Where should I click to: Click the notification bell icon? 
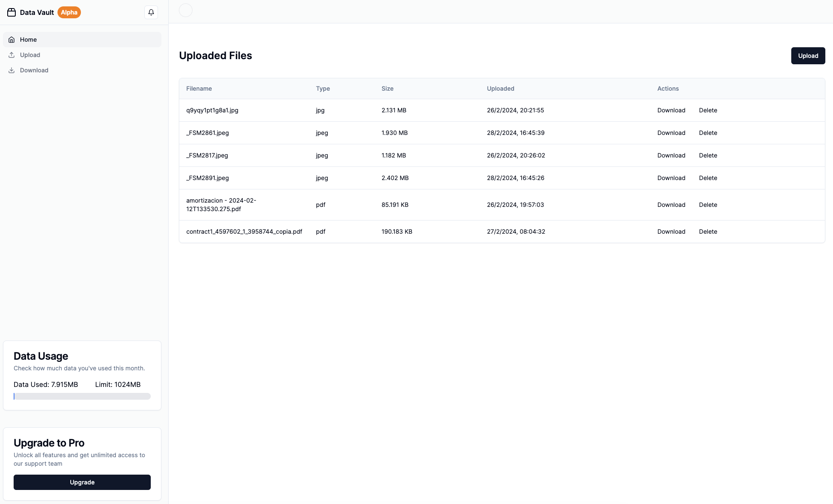coord(151,12)
